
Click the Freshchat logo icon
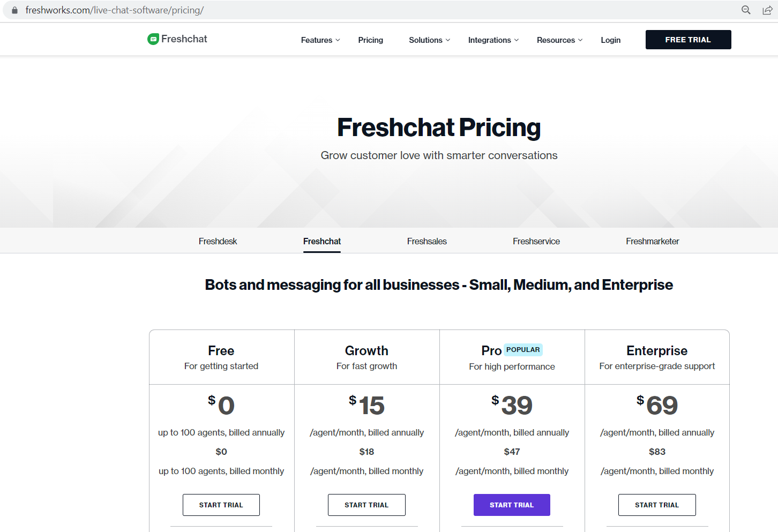[153, 39]
